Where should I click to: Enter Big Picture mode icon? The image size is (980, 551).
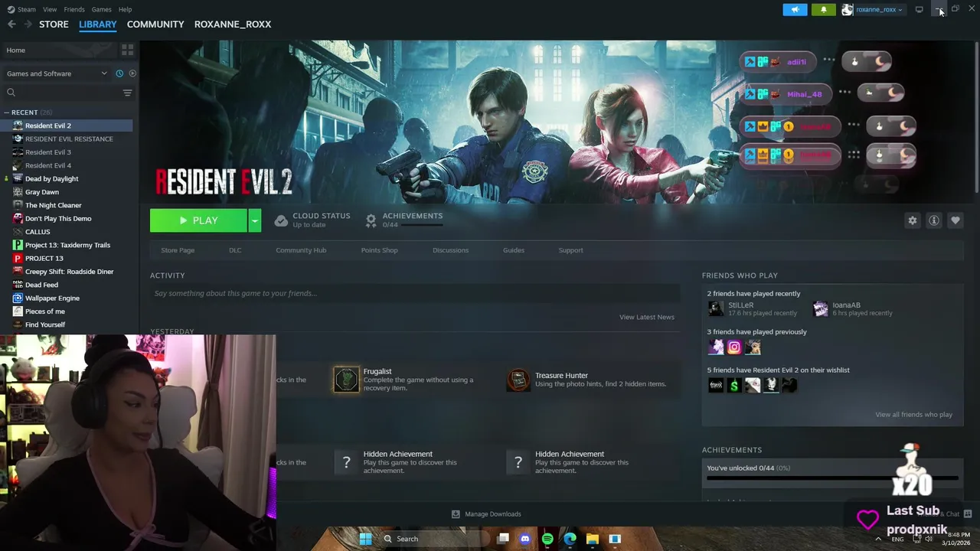[x=919, y=9]
